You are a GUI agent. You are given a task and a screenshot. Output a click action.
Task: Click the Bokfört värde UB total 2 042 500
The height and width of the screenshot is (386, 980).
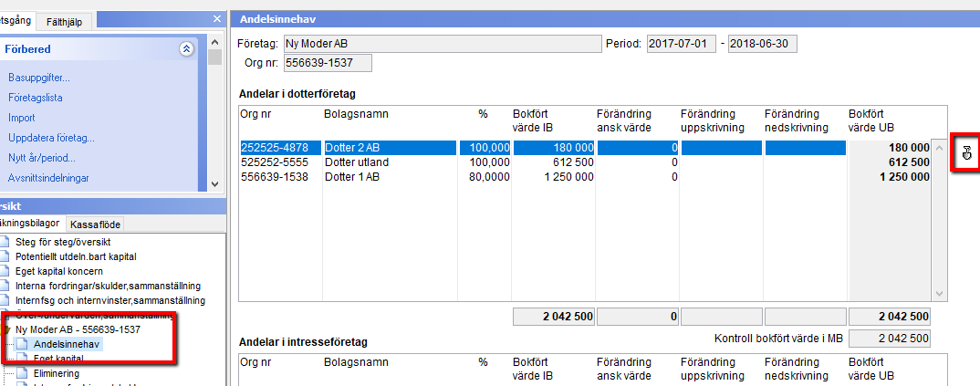890,317
